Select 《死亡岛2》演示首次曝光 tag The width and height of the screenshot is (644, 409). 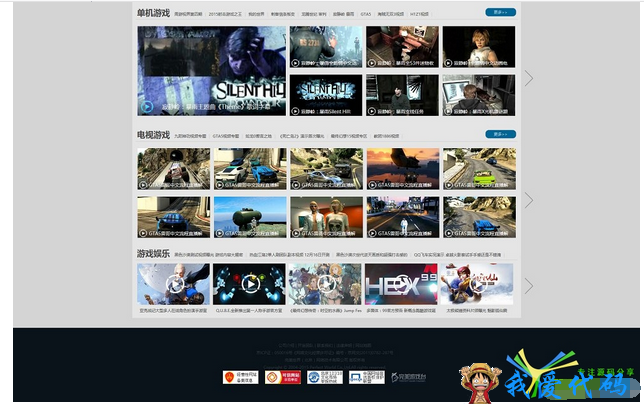pyautogui.click(x=302, y=136)
